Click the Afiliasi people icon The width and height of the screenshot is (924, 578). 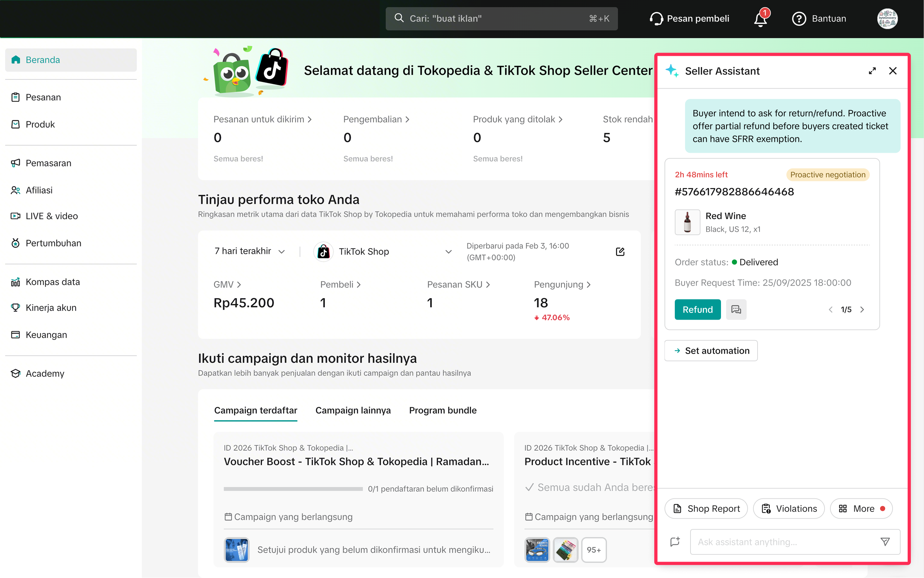coord(15,190)
